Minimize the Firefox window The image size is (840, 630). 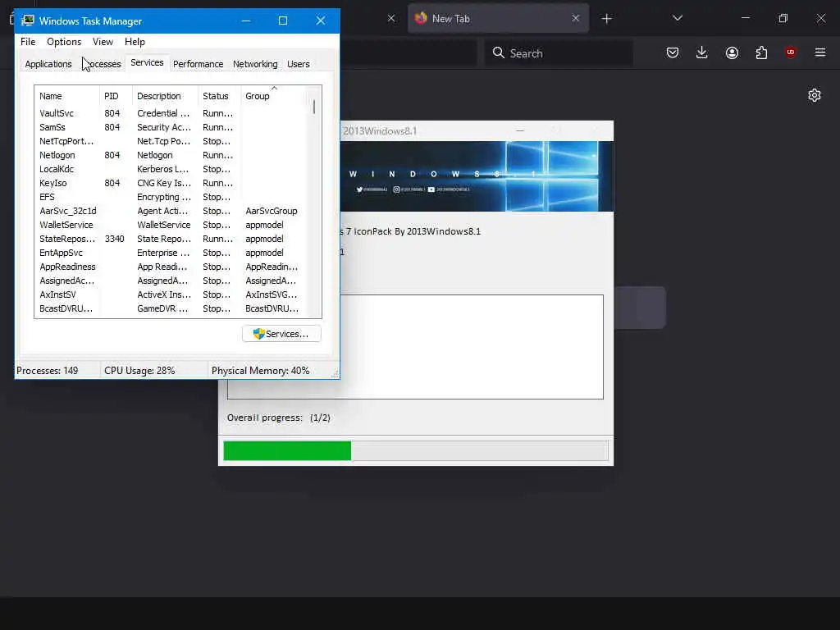pyautogui.click(x=746, y=18)
